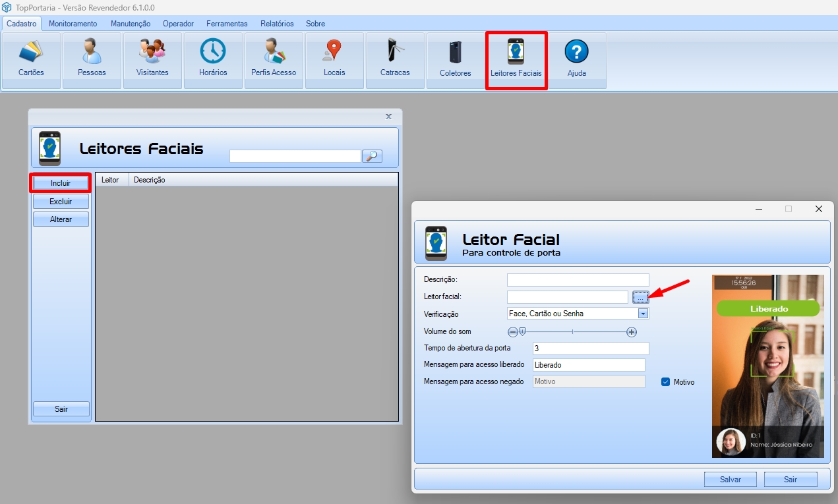Click the Salvar button
This screenshot has height=504, width=838.
point(731,480)
